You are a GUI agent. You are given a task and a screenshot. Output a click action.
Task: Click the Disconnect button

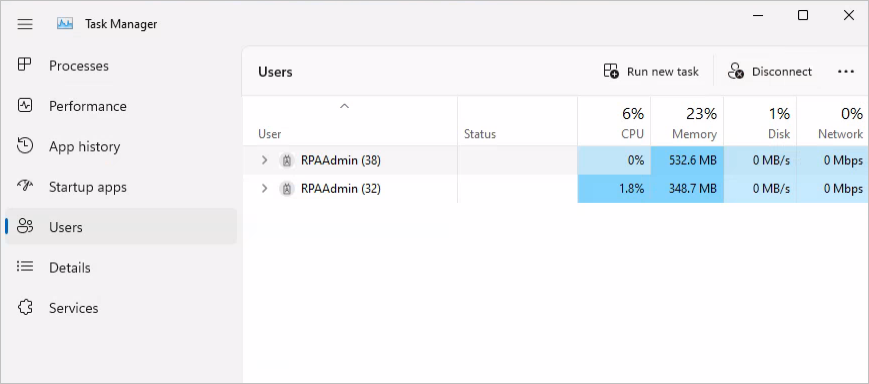point(770,71)
